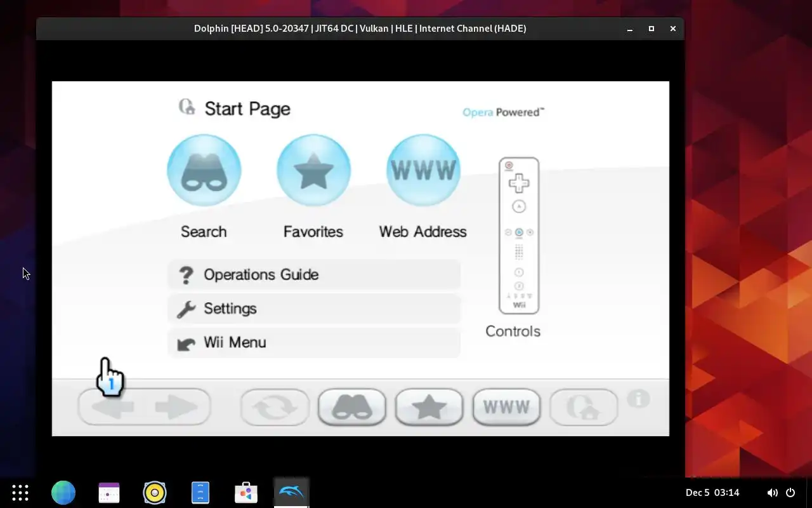Open the software store in taskbar
The height and width of the screenshot is (508, 812).
pyautogui.click(x=246, y=493)
